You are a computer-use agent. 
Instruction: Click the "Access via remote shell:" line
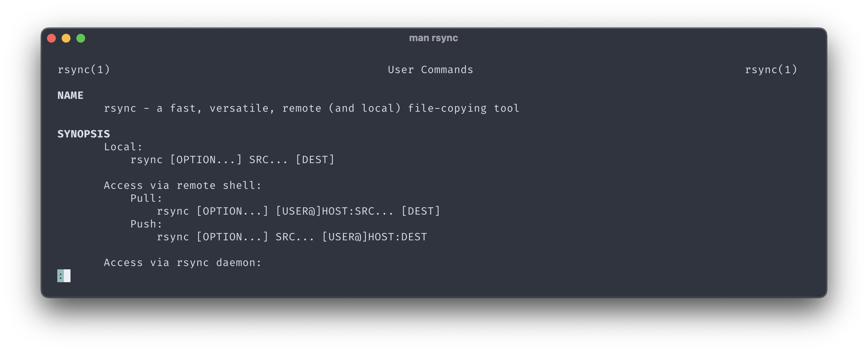[x=182, y=186]
